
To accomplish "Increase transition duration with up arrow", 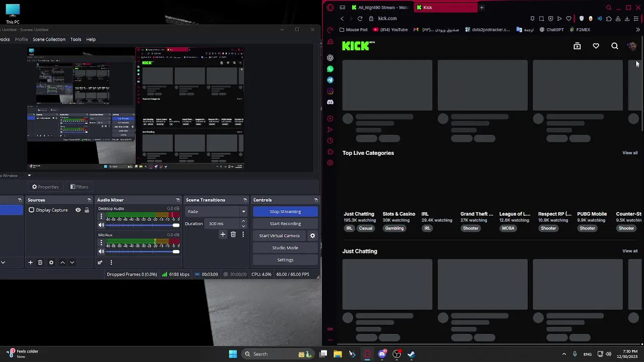I will [x=244, y=221].
